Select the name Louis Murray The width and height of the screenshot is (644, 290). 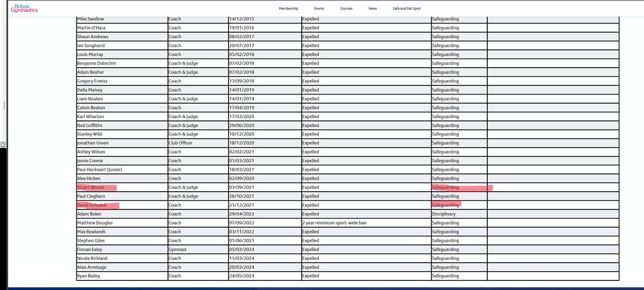click(90, 54)
